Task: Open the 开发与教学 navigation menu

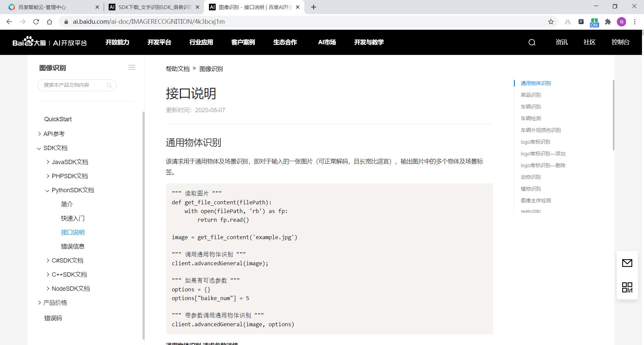Action: tap(369, 42)
